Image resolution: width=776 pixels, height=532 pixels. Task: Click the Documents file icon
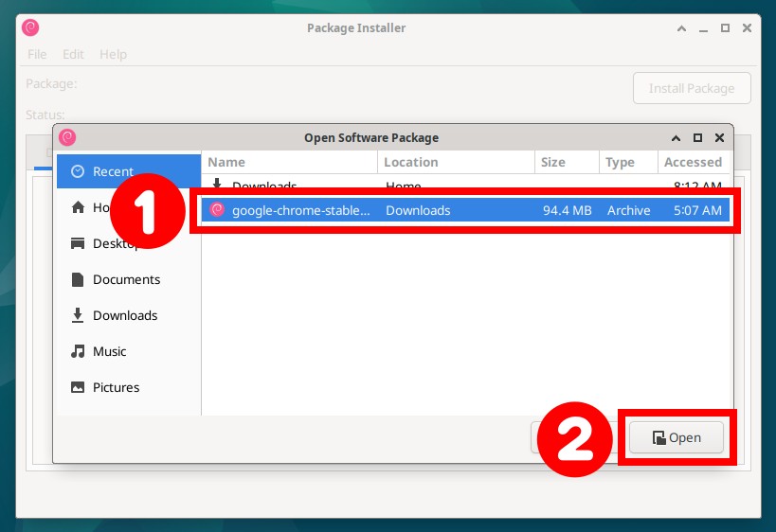pos(78,279)
